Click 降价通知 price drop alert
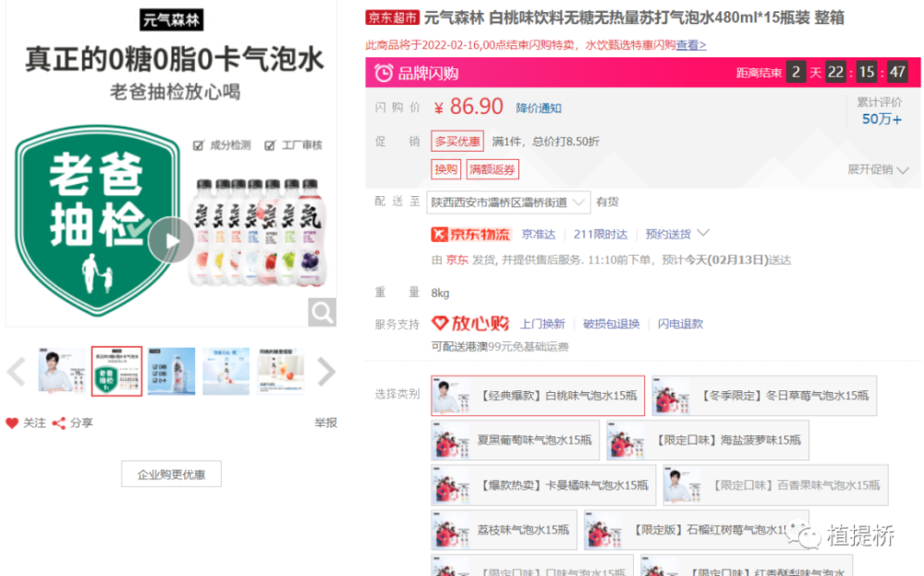The height and width of the screenshot is (576, 924). point(539,108)
